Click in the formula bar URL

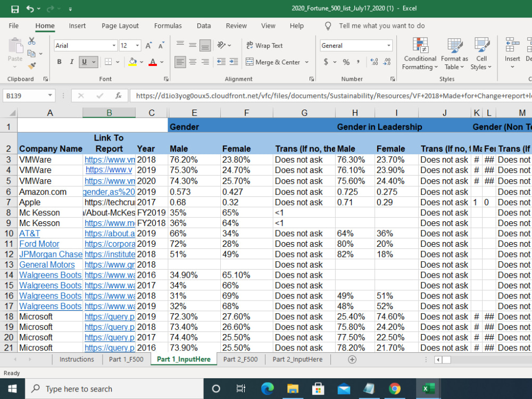[x=331, y=96]
